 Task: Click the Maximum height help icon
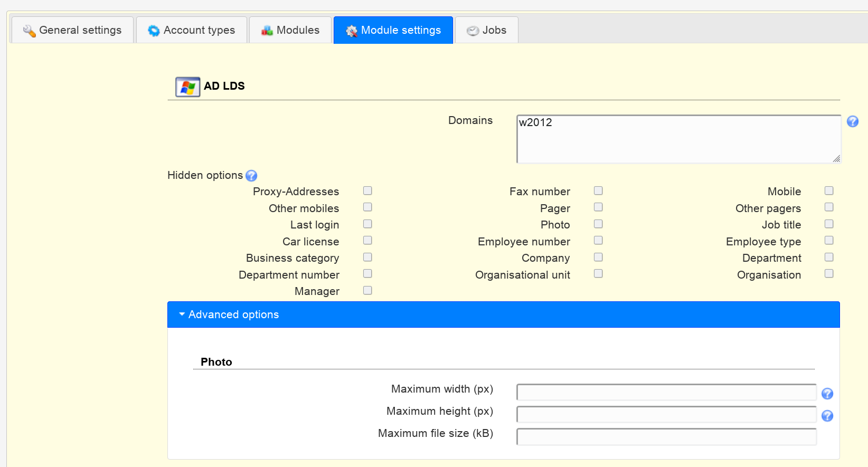click(827, 416)
